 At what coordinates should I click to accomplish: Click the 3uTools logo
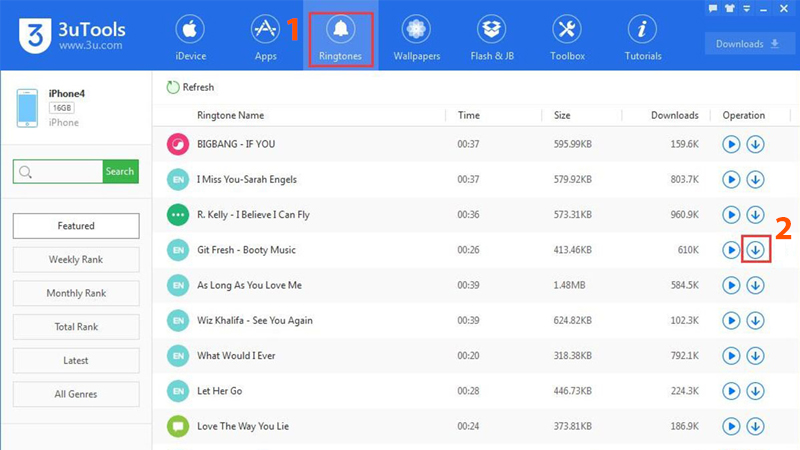pos(35,36)
